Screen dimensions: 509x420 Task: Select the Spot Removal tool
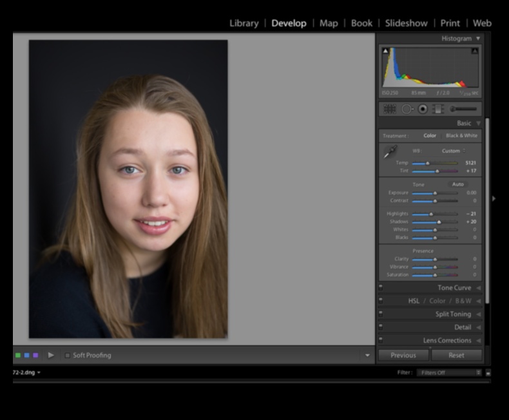pyautogui.click(x=407, y=109)
